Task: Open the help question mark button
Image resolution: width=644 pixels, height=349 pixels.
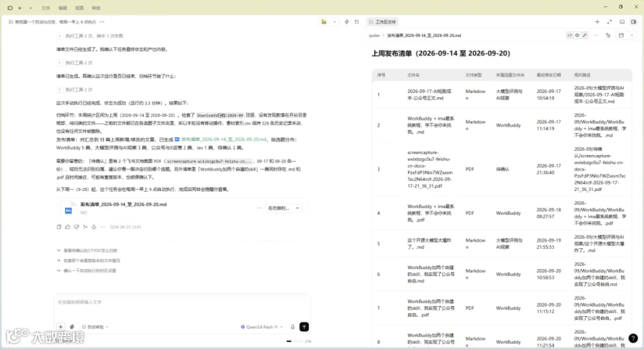Action: click(x=633, y=338)
